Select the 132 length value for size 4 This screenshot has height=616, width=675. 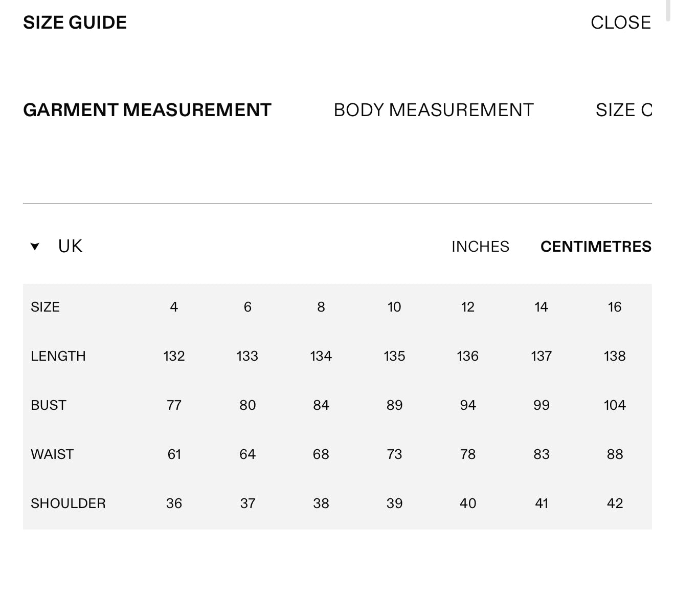click(x=174, y=356)
